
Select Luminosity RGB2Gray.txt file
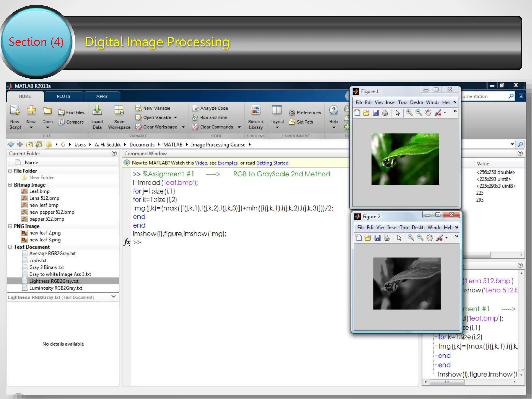56,288
